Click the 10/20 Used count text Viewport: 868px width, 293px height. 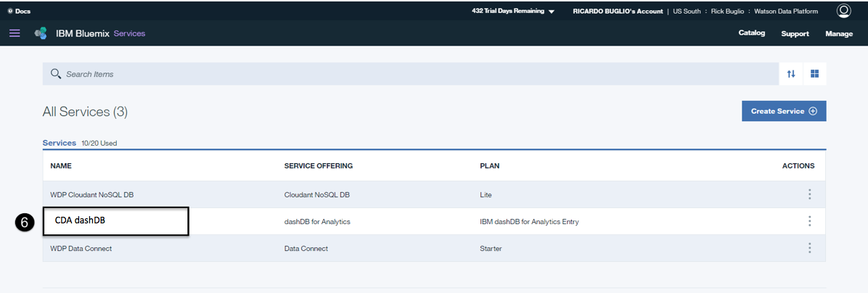(x=99, y=143)
